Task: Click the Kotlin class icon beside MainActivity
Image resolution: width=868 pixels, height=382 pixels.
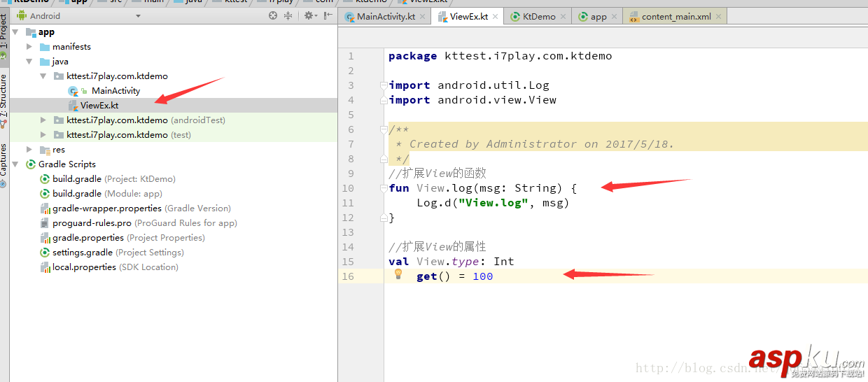Action: coord(73,91)
